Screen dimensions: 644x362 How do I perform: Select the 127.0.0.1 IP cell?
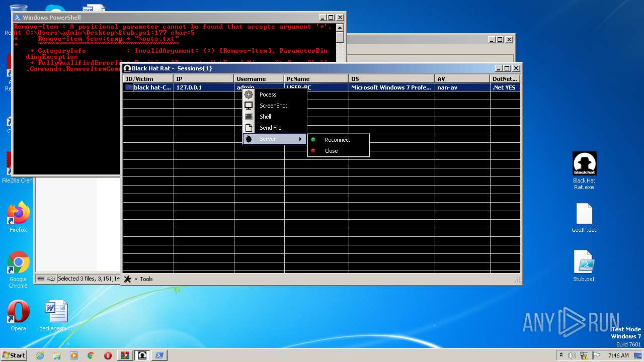(x=204, y=87)
